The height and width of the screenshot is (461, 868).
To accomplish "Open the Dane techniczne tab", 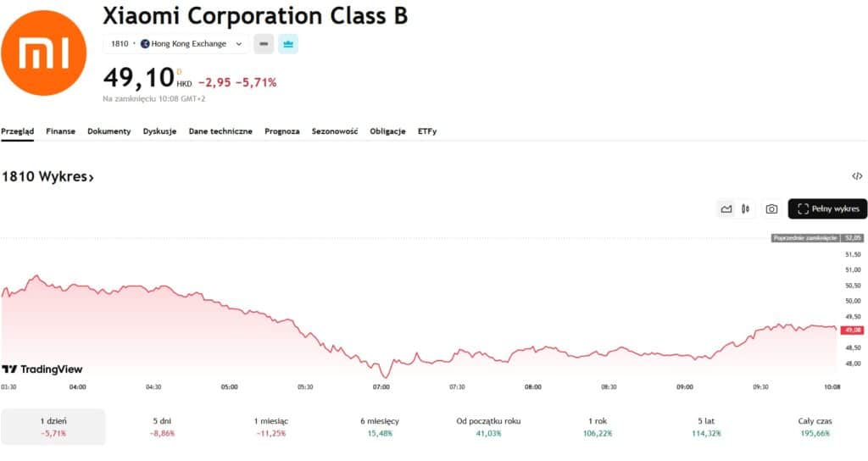I will click(x=220, y=131).
